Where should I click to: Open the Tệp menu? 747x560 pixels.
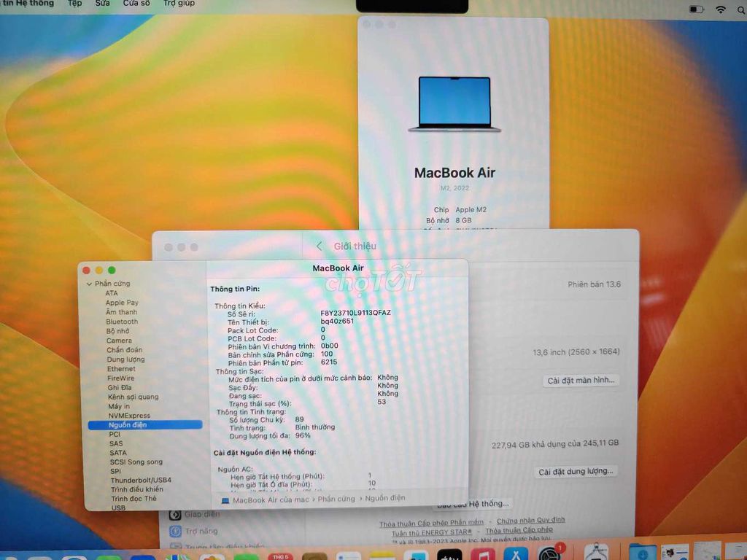tap(74, 4)
